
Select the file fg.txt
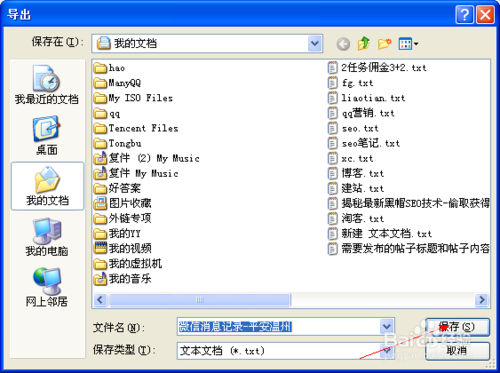[x=350, y=83]
